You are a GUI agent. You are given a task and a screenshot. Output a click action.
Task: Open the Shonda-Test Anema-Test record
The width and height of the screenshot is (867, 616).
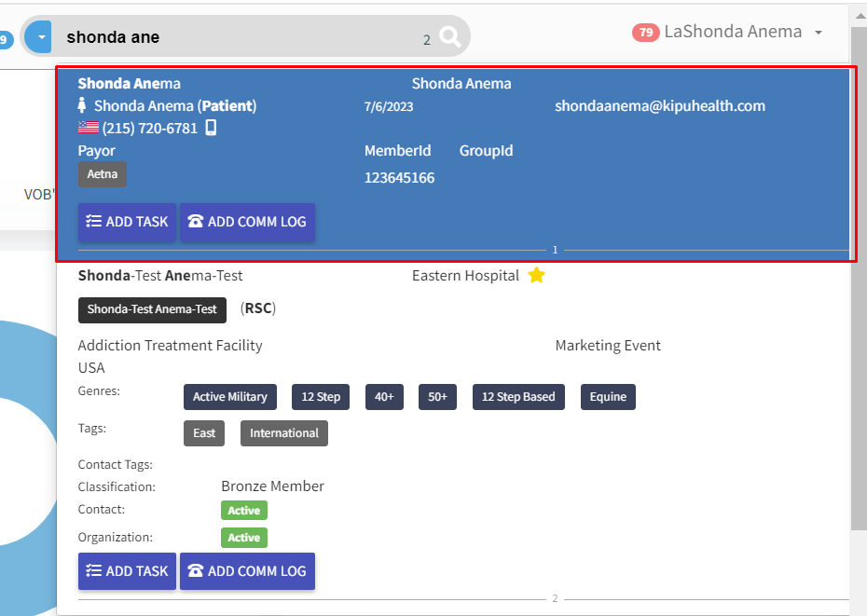coord(160,275)
